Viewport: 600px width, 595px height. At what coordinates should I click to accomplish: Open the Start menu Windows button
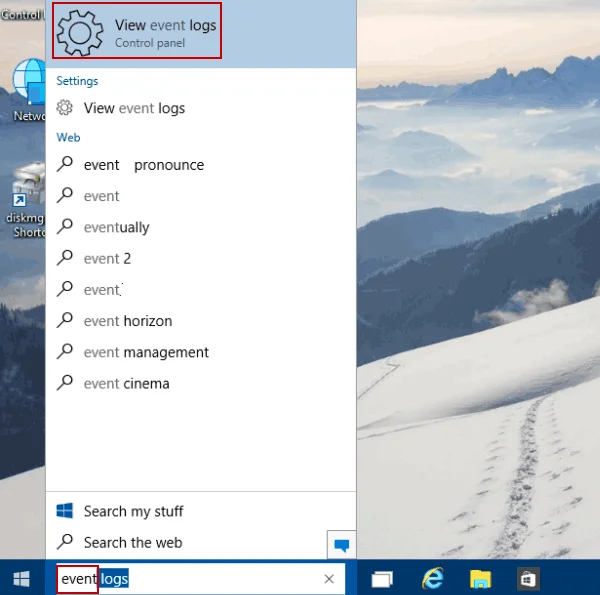click(x=21, y=579)
